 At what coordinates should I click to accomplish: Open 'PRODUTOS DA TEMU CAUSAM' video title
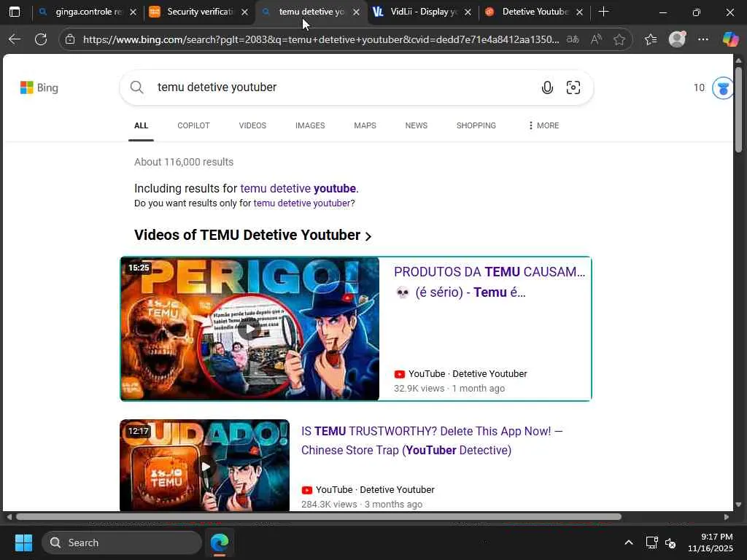click(x=489, y=282)
